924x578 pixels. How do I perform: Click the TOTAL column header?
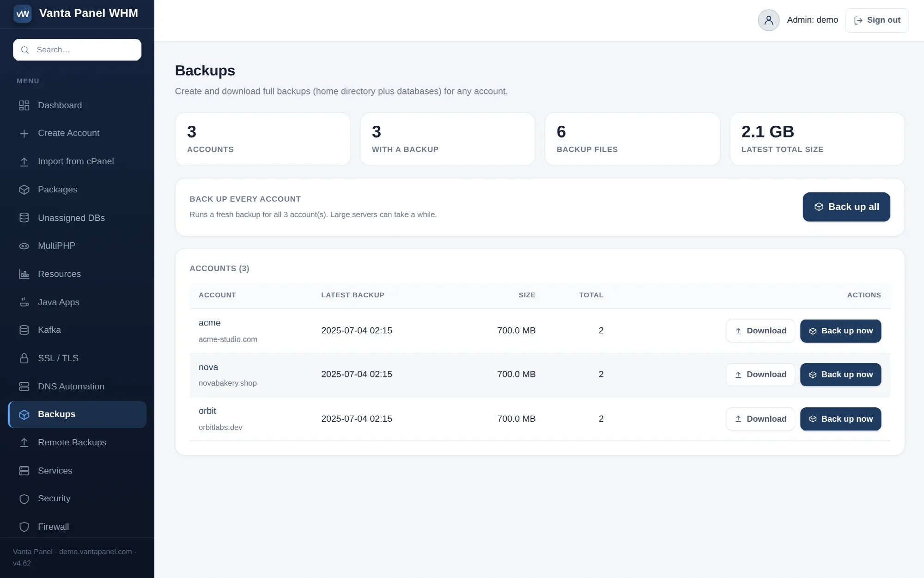[x=591, y=295]
